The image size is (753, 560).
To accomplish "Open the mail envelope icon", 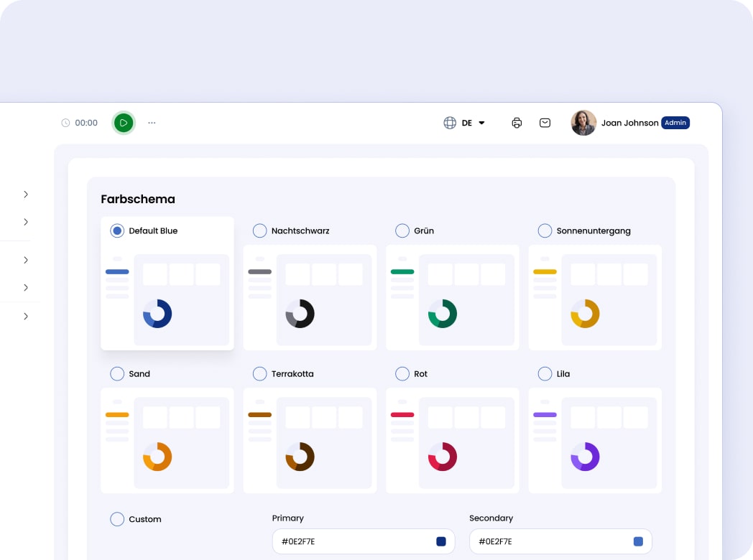I will coord(545,123).
